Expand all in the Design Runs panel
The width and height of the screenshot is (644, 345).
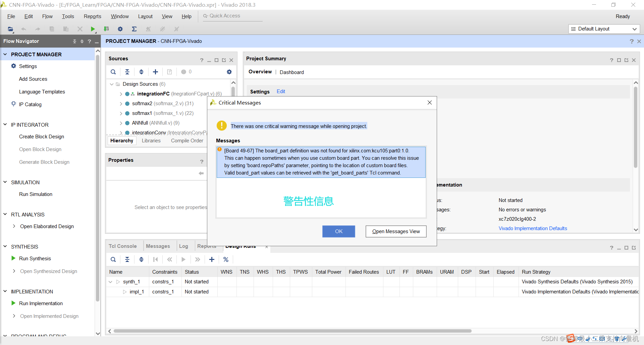point(141,259)
